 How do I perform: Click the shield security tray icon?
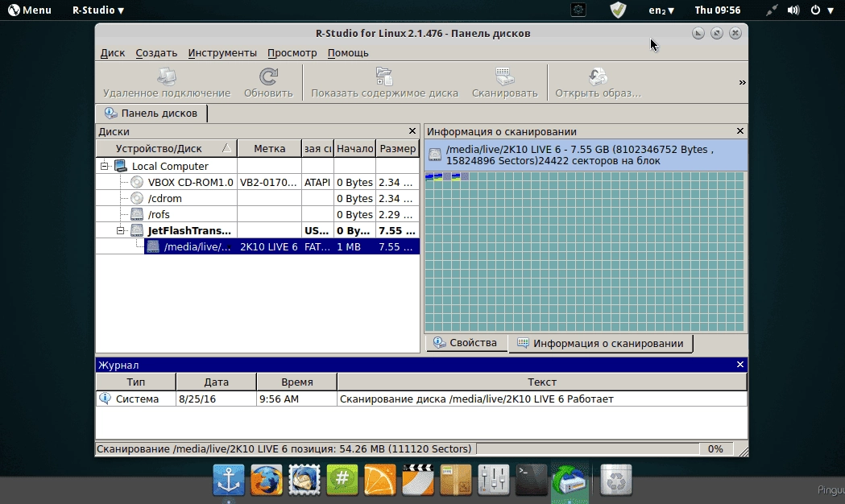pos(618,10)
